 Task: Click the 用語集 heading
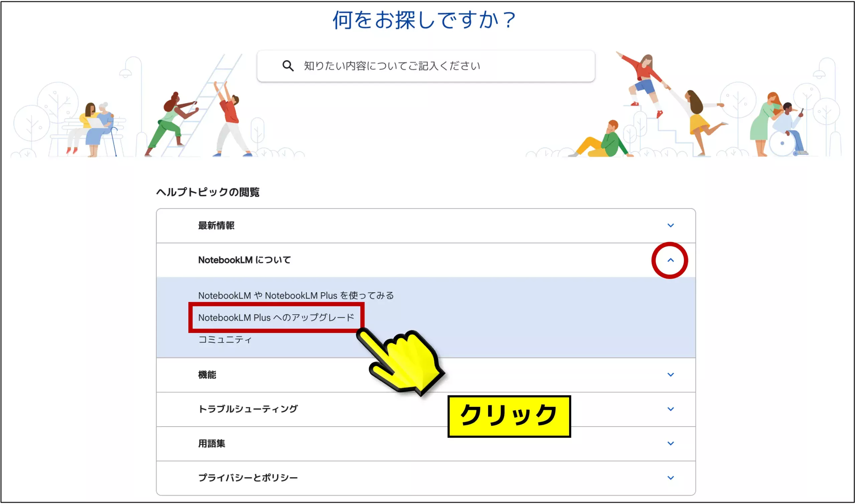211,443
